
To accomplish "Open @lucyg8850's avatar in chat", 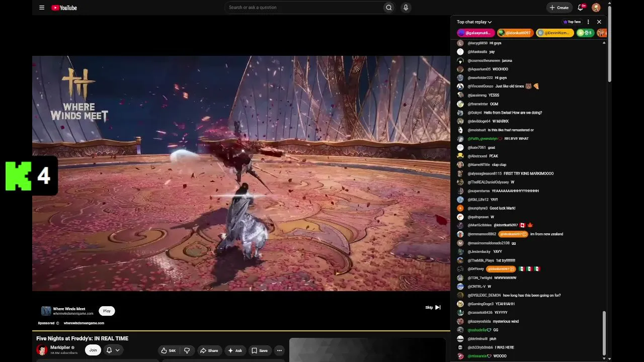I will pyautogui.click(x=460, y=43).
